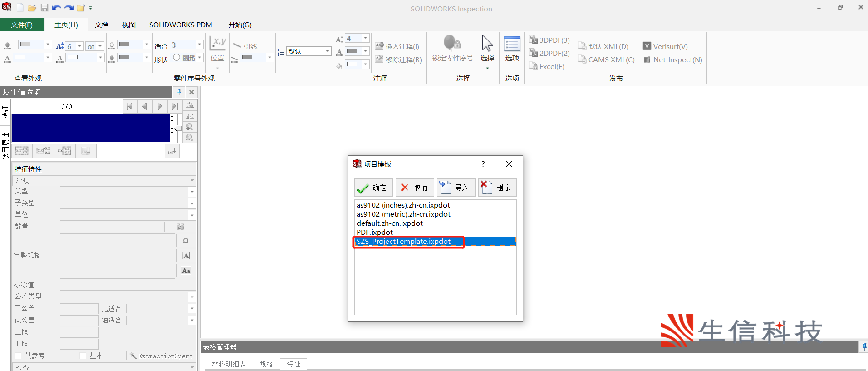This screenshot has width=868, height=371.
Task: Click 取消 button in 项目模板 dialog
Action: tap(415, 188)
